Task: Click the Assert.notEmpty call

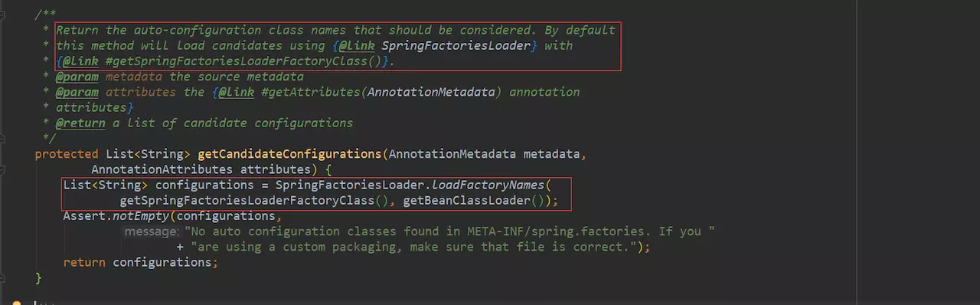Action: click(x=116, y=216)
